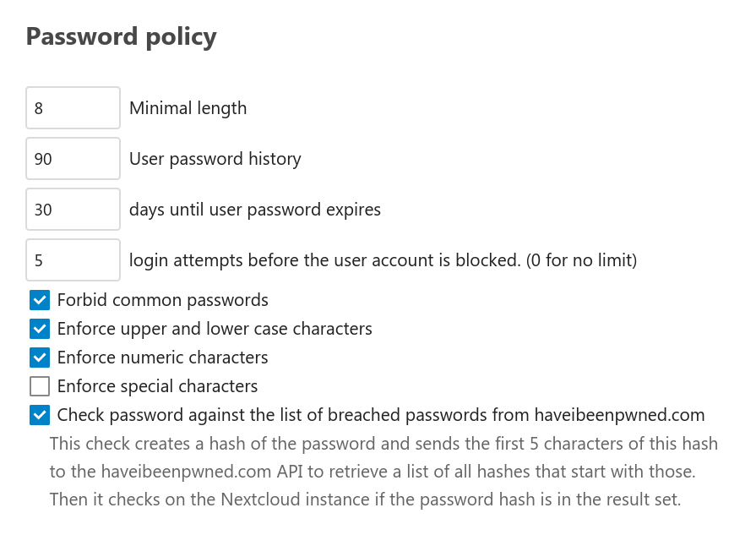Select the password expiry days input
Screen dimensions: 756x546
click(73, 210)
